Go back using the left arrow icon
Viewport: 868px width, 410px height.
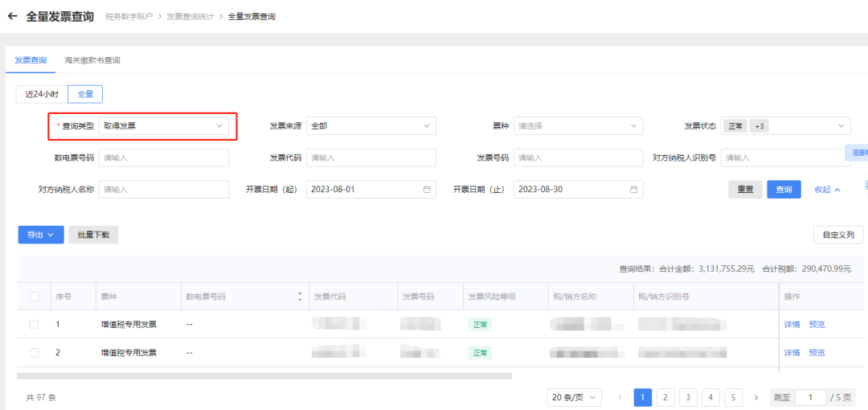(12, 16)
